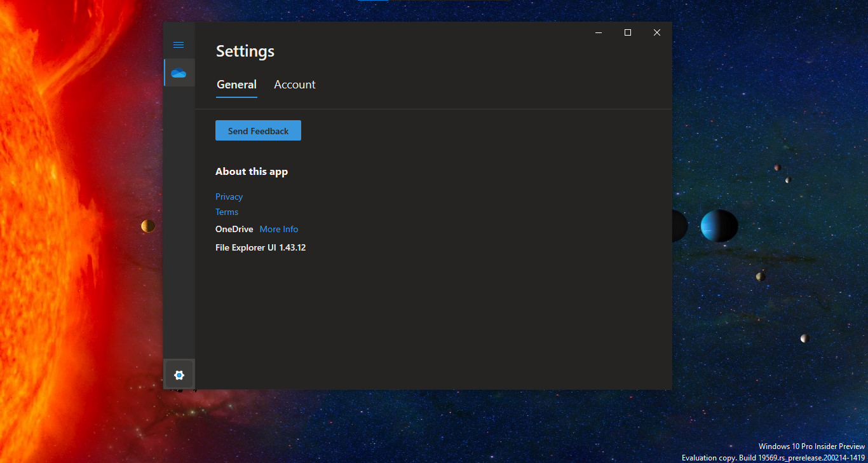Click the small orange planet near the sun
The height and width of the screenshot is (463, 868).
(148, 226)
